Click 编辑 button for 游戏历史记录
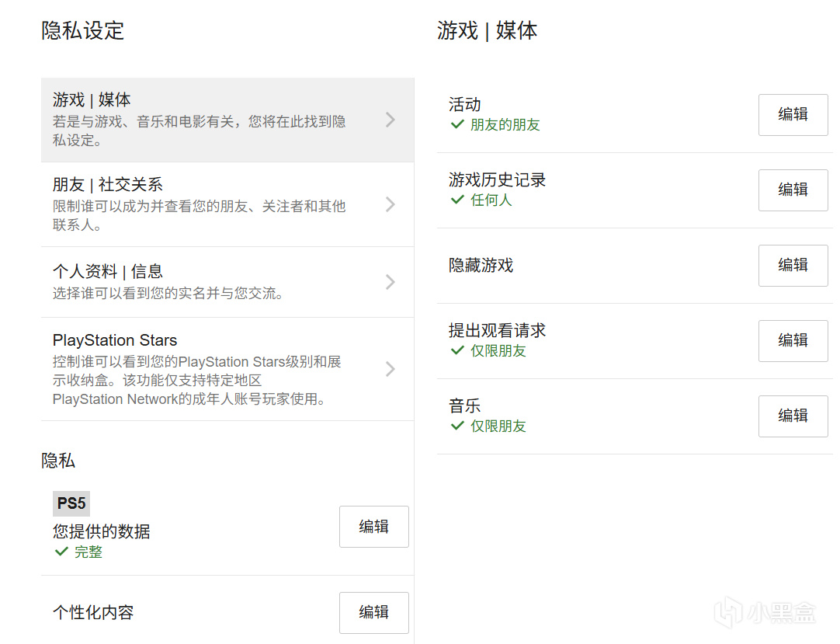Image resolution: width=840 pixels, height=644 pixels. (793, 190)
